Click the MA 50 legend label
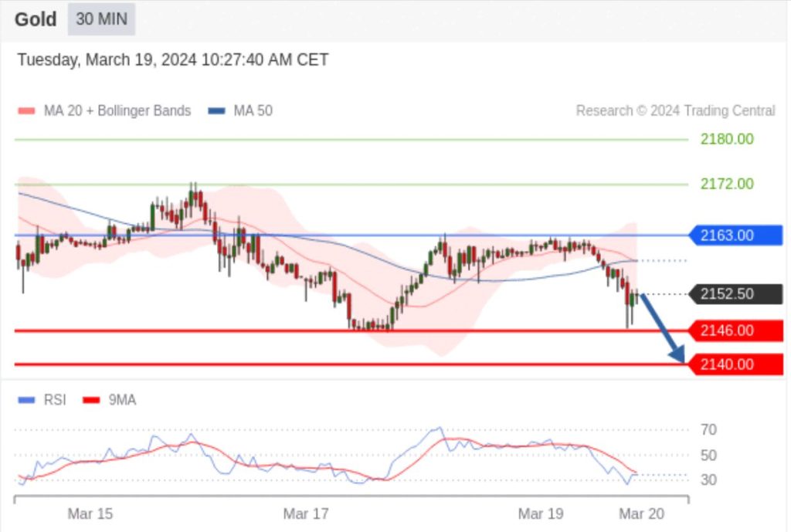This screenshot has height=532, width=791. pyautogui.click(x=253, y=111)
